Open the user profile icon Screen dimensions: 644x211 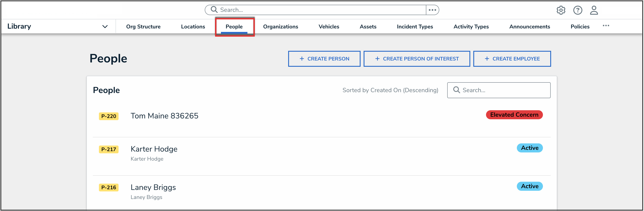click(x=594, y=10)
